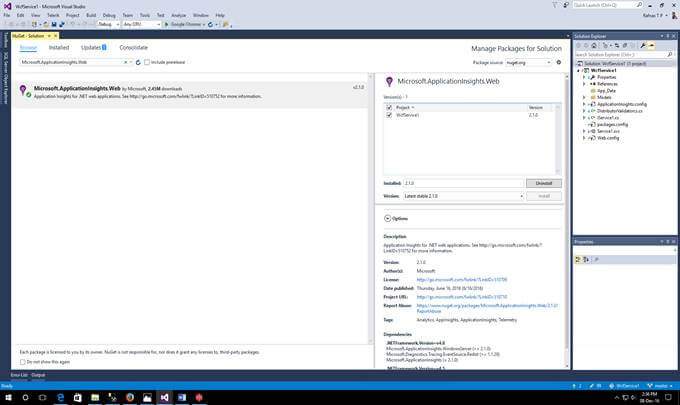This screenshot has height=405, width=680.
Task: Toggle the Project header select-all checkbox
Action: [389, 107]
